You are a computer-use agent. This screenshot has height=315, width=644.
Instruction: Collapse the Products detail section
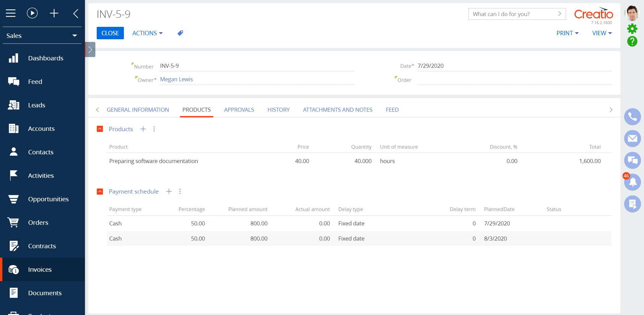pyautogui.click(x=100, y=129)
